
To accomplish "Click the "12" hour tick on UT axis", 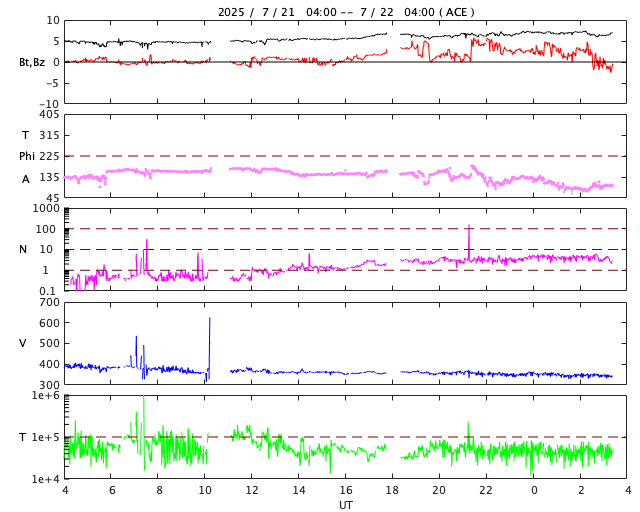I will tap(252, 490).
